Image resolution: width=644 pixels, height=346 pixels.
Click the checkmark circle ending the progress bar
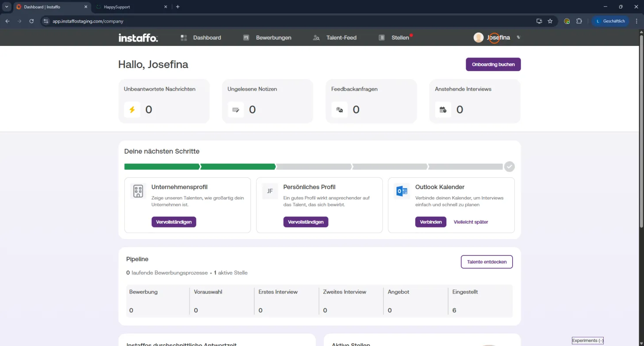[510, 167]
